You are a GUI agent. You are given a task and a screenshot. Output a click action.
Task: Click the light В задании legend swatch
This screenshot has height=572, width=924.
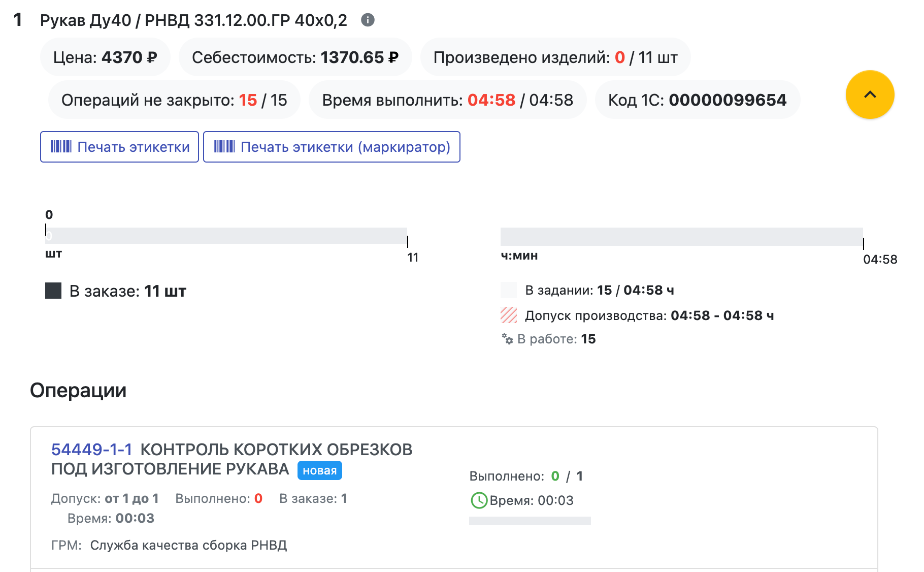point(508,290)
